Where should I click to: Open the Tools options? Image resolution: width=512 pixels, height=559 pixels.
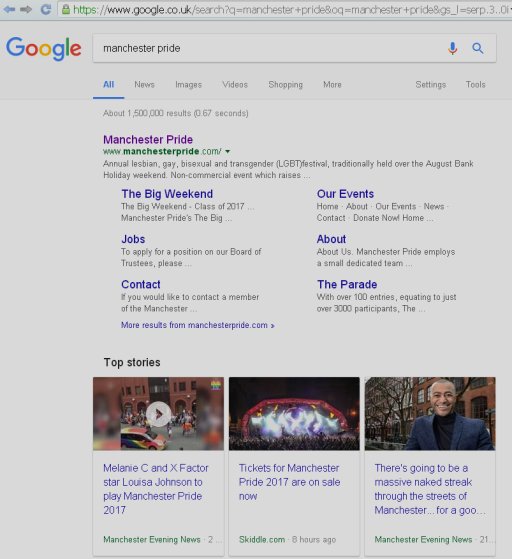tap(475, 84)
